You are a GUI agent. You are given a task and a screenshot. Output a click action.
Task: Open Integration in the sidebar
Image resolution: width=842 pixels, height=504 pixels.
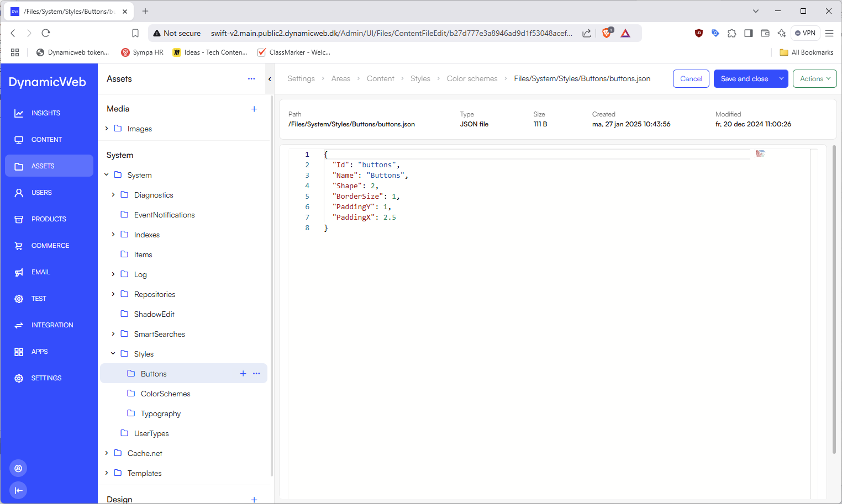click(52, 325)
